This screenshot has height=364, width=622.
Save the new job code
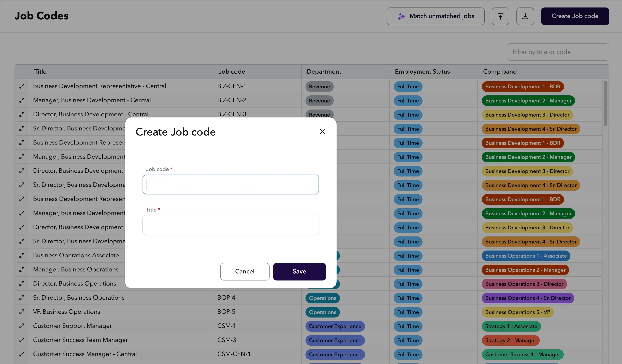point(299,271)
